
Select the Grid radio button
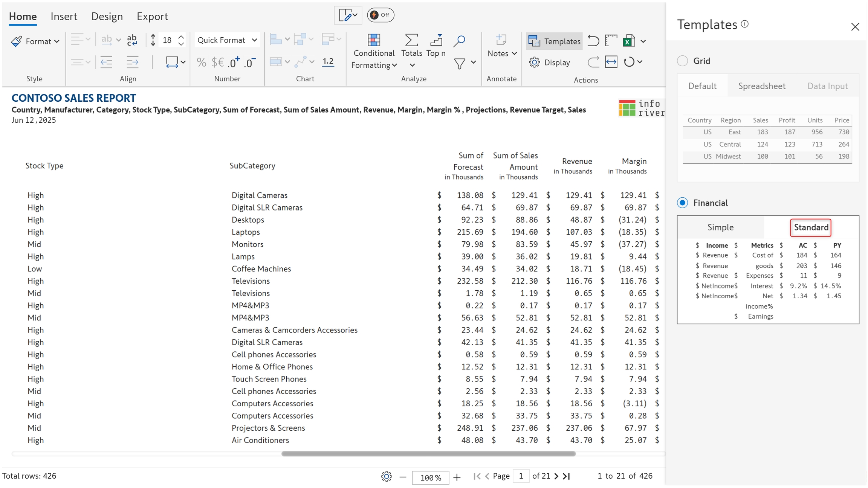coord(683,61)
